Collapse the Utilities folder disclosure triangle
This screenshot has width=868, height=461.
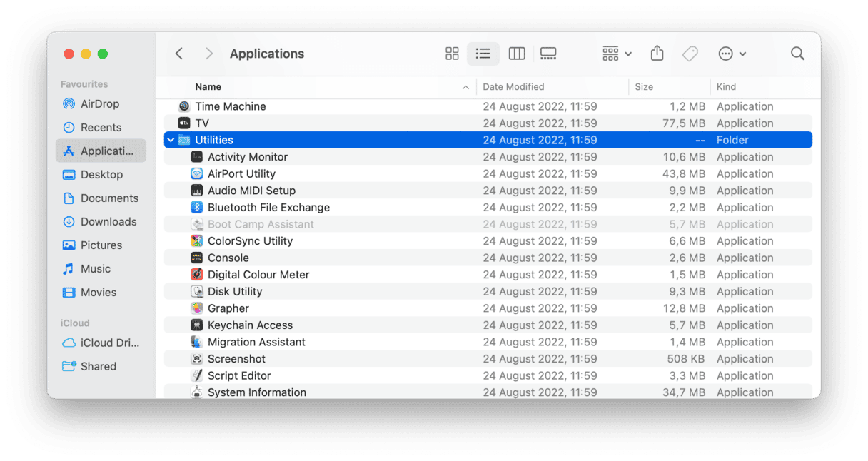coord(171,141)
